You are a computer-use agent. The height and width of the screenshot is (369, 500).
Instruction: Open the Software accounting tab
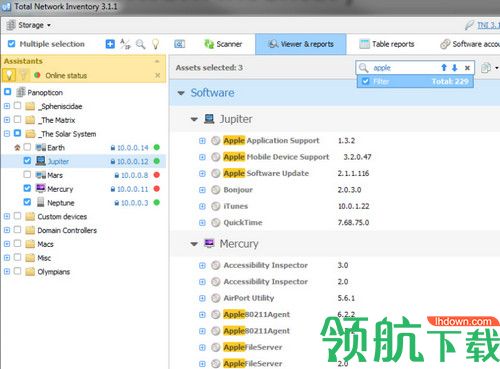click(x=470, y=44)
